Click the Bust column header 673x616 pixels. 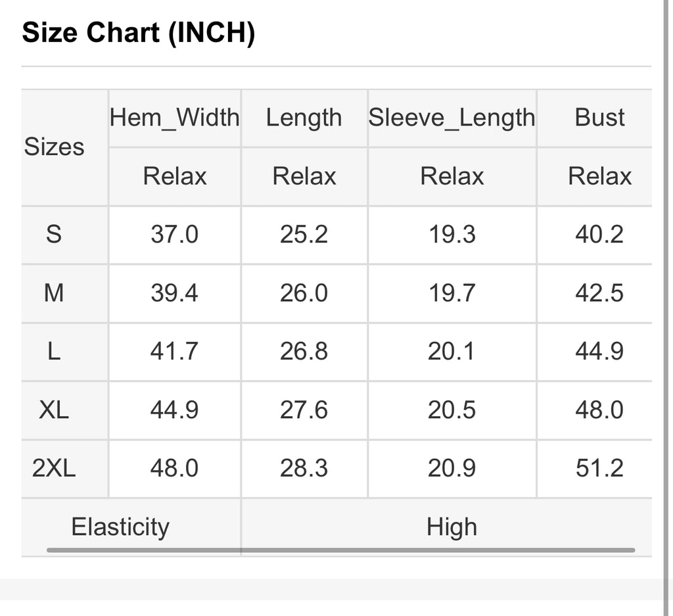599,117
